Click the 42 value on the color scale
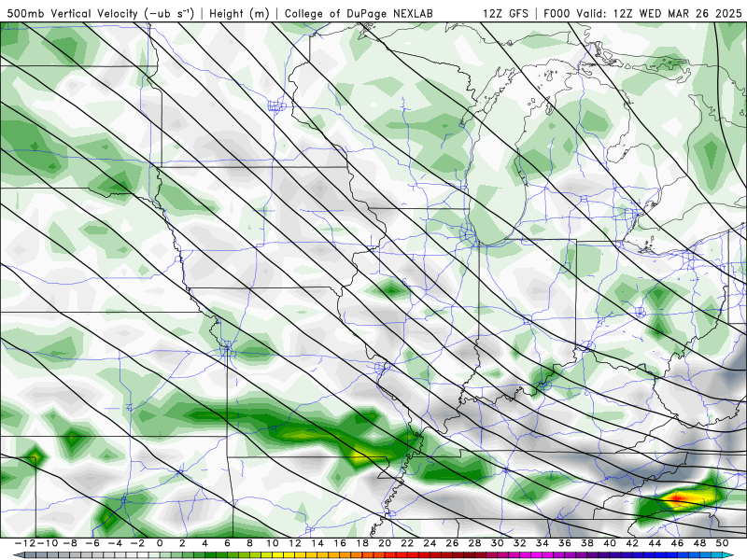Viewport: 747px width, 560px height. click(632, 543)
